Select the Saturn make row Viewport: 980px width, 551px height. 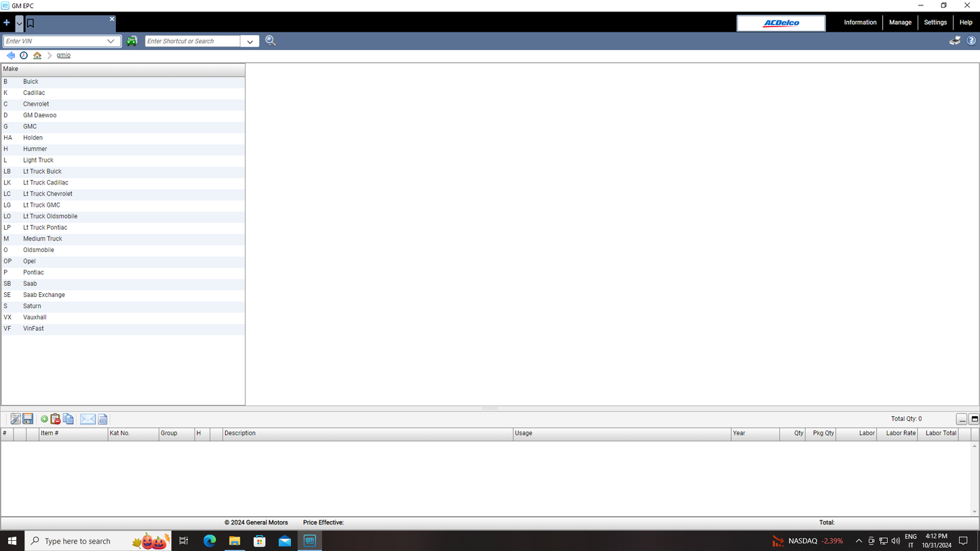123,306
